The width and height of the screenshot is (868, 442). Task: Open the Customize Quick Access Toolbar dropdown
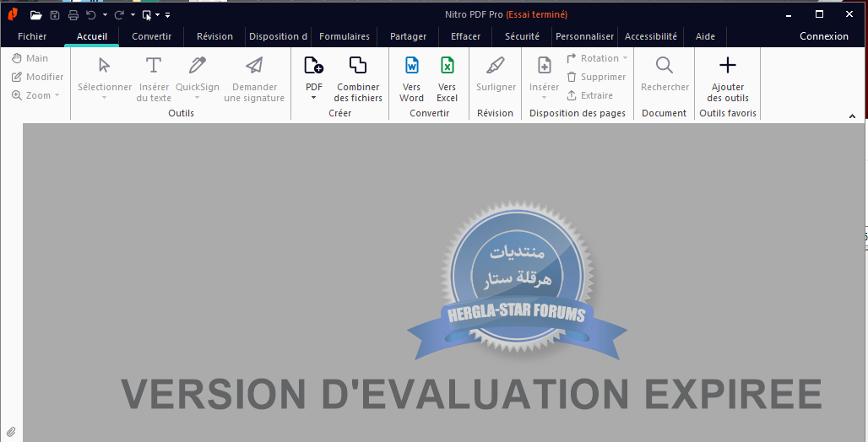point(168,15)
